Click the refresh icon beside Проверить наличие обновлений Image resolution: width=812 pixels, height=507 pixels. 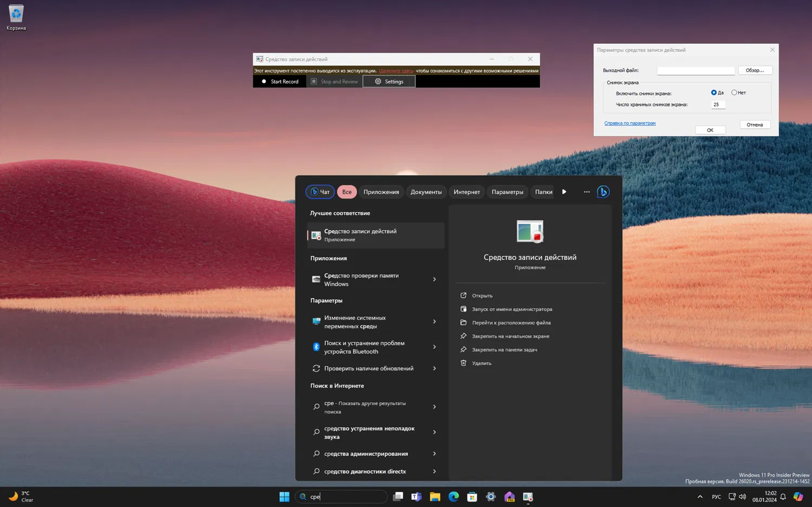[316, 368]
